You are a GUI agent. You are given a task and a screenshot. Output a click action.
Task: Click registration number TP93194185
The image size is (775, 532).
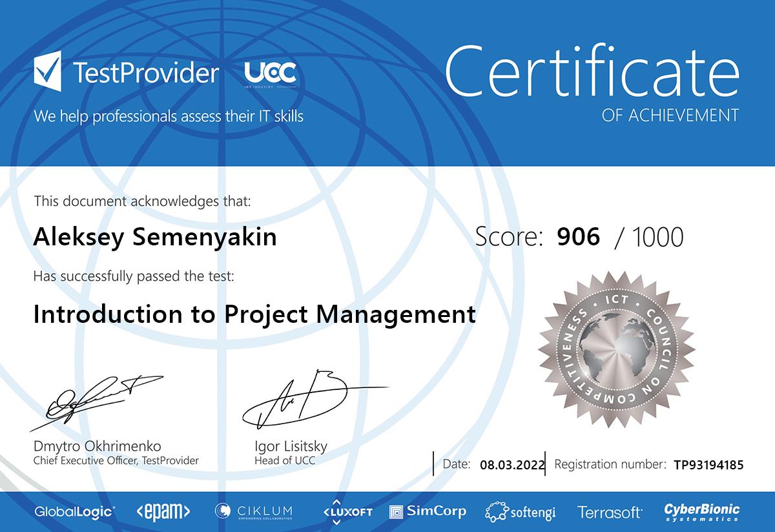point(708,464)
